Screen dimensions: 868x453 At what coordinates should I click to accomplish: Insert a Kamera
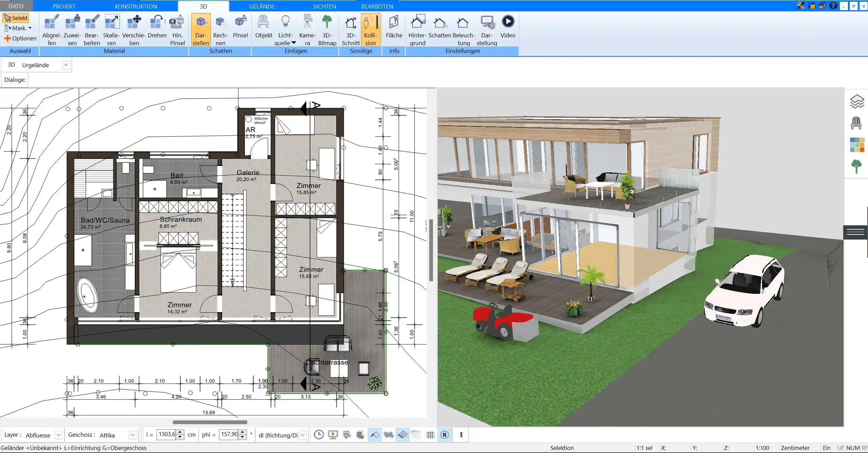(x=307, y=30)
